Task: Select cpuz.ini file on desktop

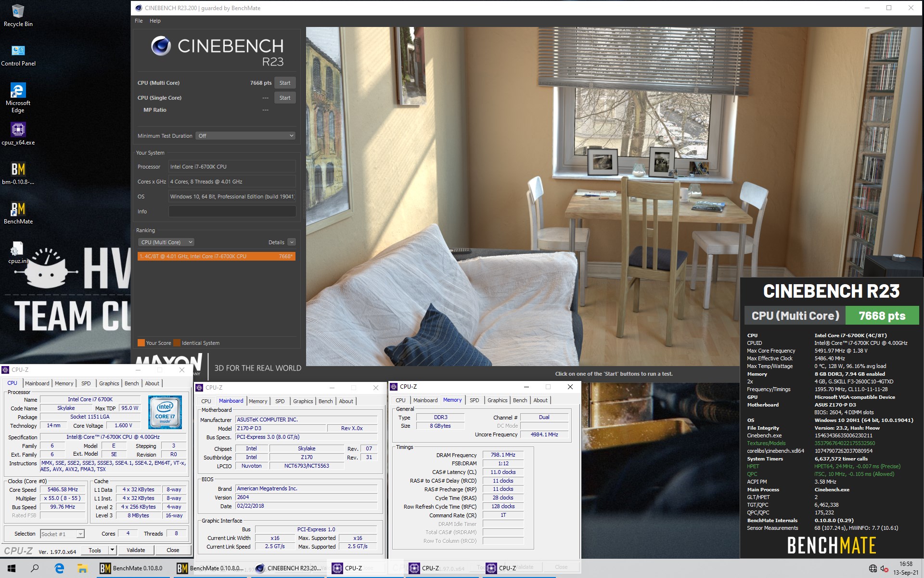Action: coord(18,252)
